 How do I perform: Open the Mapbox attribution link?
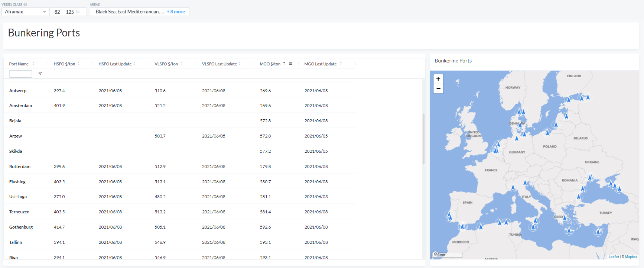coord(631,257)
